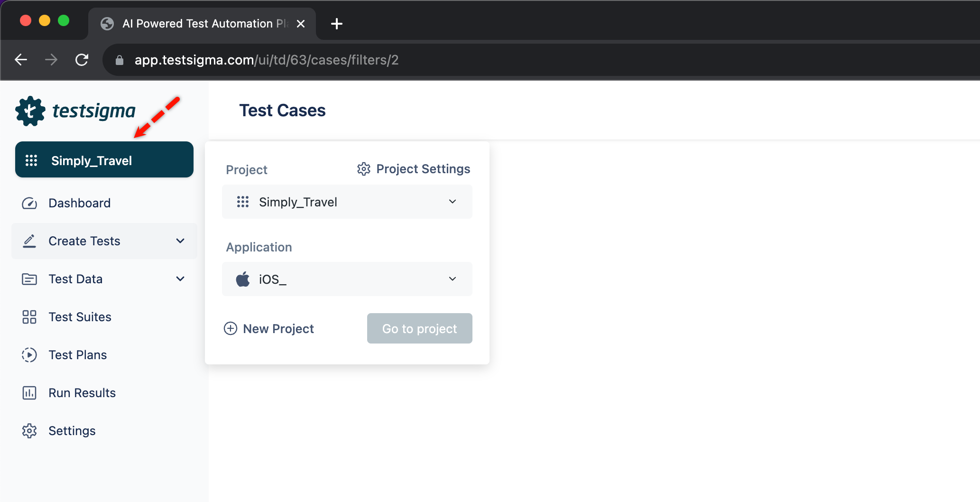Open a new browser tab with plus
The height and width of the screenshot is (502, 980).
337,24
